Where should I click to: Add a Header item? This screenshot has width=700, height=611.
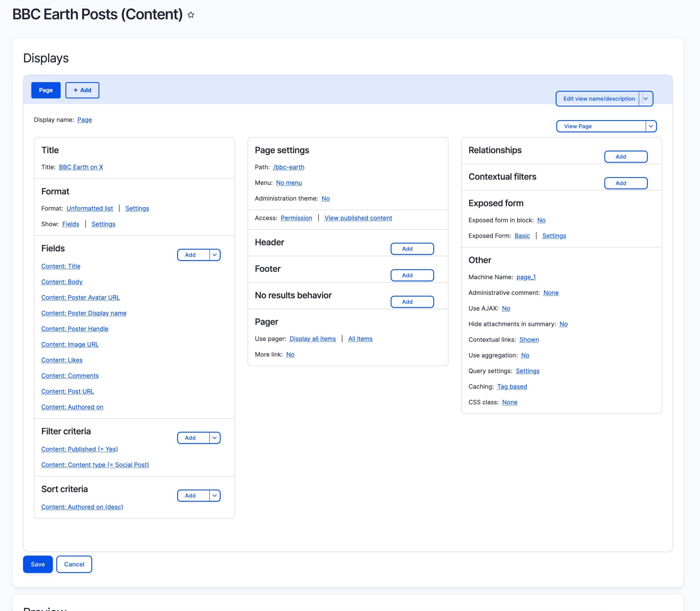point(412,249)
